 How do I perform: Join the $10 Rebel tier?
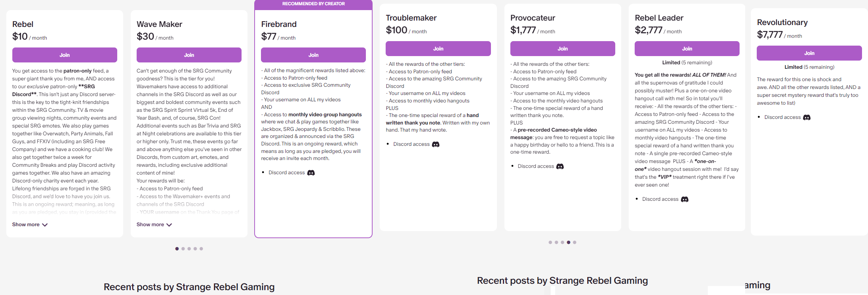pyautogui.click(x=65, y=55)
